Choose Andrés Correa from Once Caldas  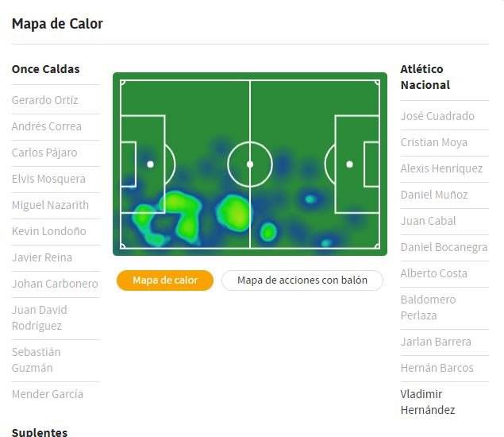[47, 126]
